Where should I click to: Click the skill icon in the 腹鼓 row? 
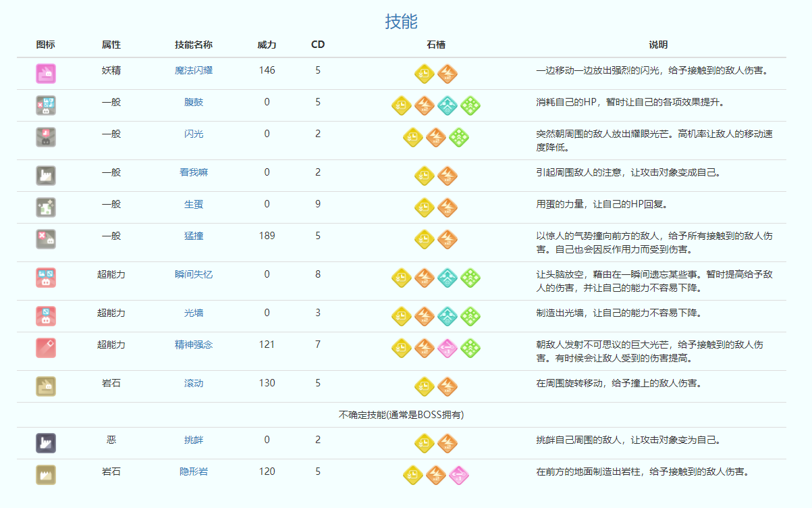[45, 105]
